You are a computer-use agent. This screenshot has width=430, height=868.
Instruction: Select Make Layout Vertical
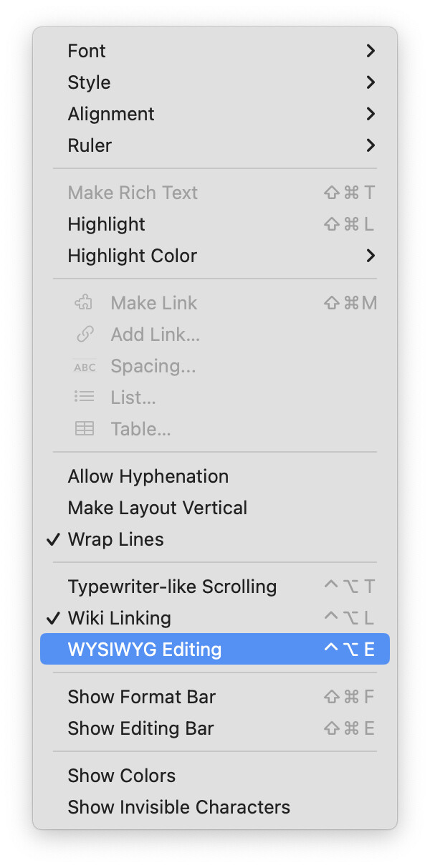[x=215, y=508]
